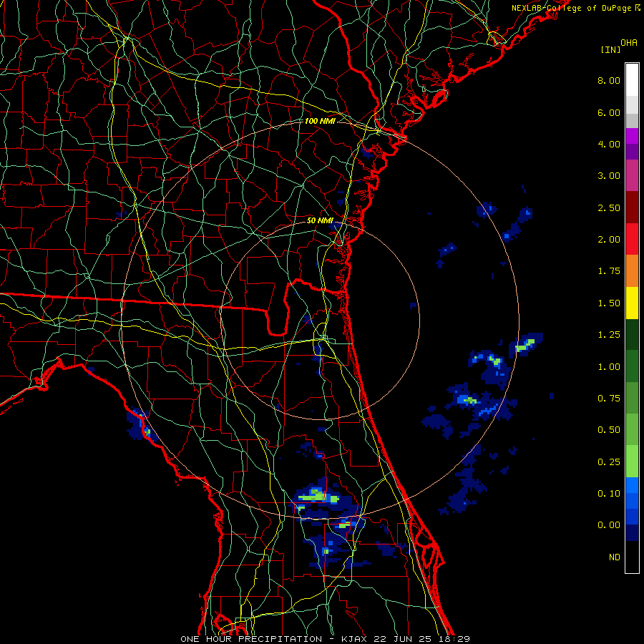
Task: Pick the orange swatch beside 1.75
Action: [x=632, y=271]
